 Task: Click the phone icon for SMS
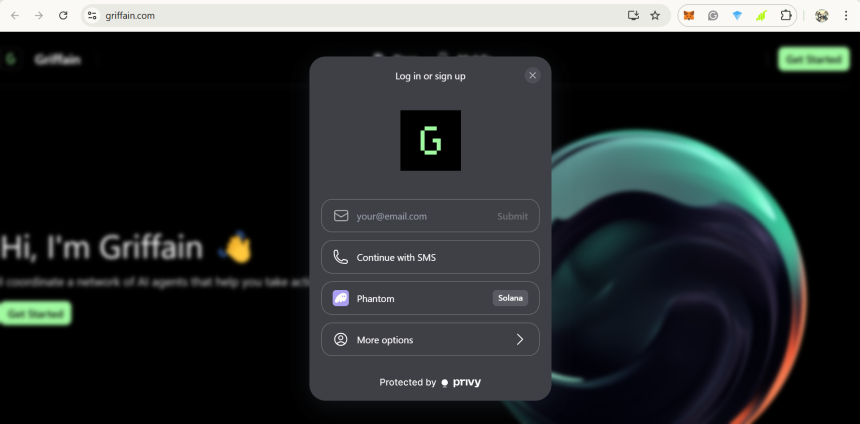point(341,257)
